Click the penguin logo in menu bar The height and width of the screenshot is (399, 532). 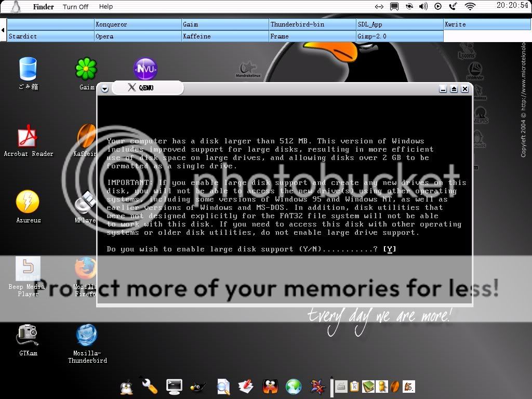click(x=15, y=6)
